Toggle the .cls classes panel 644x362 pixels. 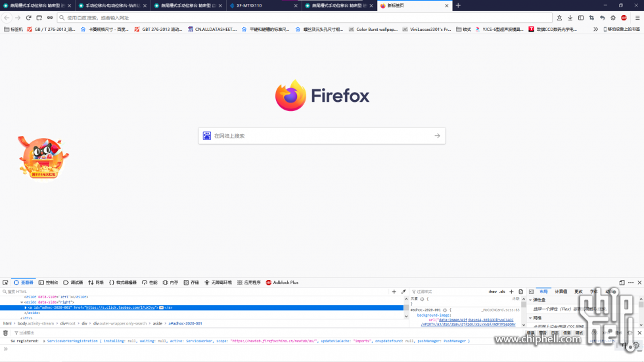[502, 292]
